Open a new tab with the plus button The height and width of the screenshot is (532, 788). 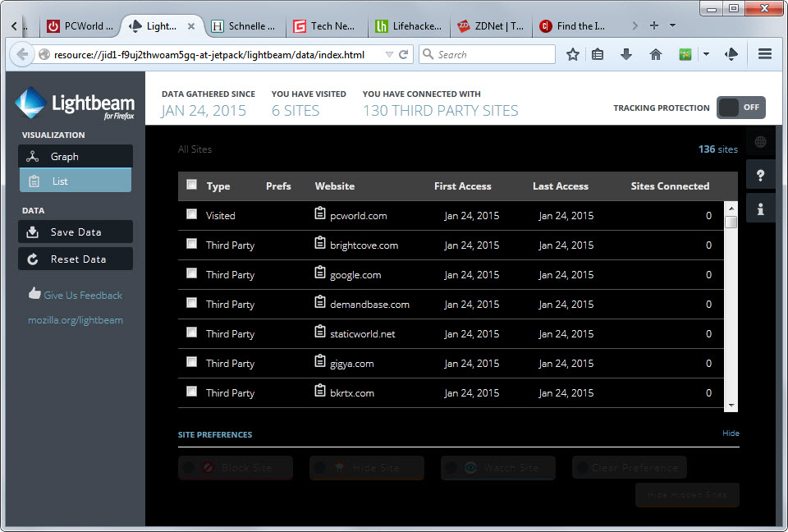(x=654, y=25)
